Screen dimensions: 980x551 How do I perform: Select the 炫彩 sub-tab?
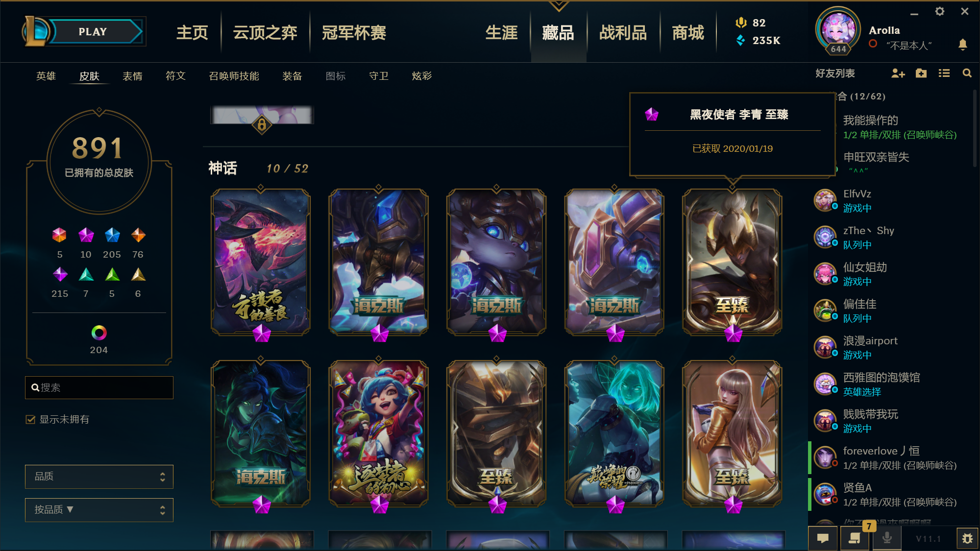click(x=421, y=76)
